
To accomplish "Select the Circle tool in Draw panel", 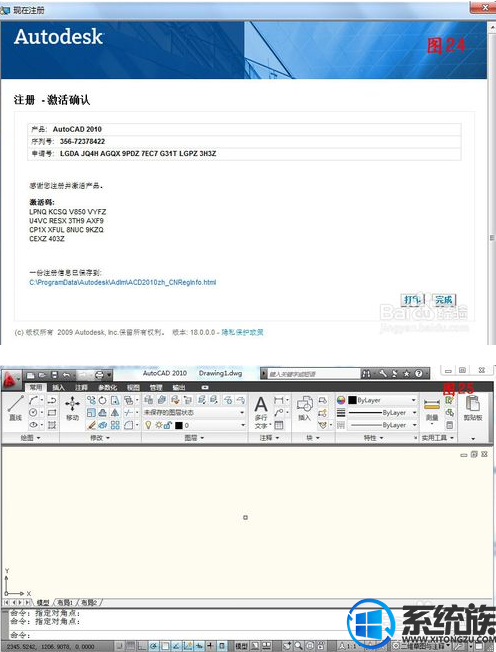I will pos(33,412).
